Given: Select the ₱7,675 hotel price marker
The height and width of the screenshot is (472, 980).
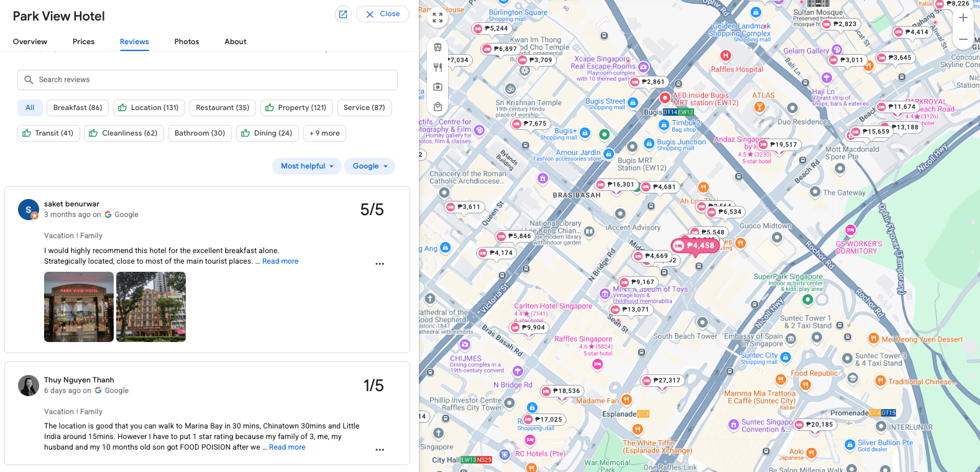Looking at the screenshot, I should tap(530, 124).
